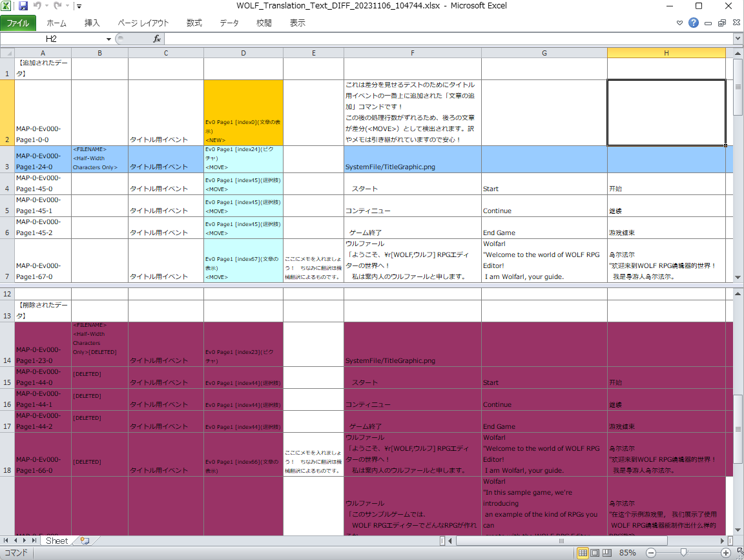The width and height of the screenshot is (744, 560).
Task: Expand the formula bar
Action: point(738,39)
